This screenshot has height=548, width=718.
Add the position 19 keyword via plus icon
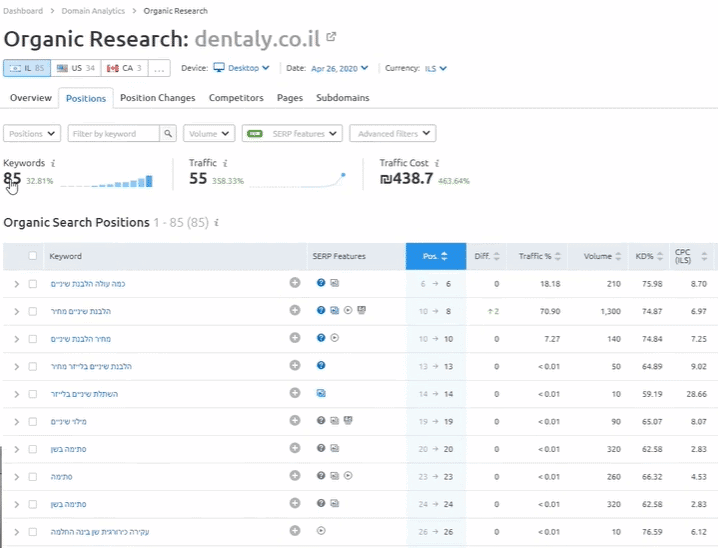pyautogui.click(x=295, y=420)
